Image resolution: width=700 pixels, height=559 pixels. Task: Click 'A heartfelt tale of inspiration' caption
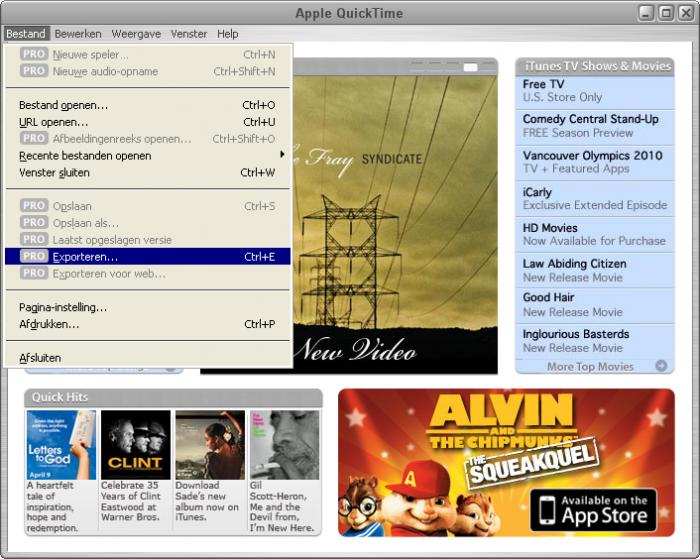pyautogui.click(x=52, y=507)
